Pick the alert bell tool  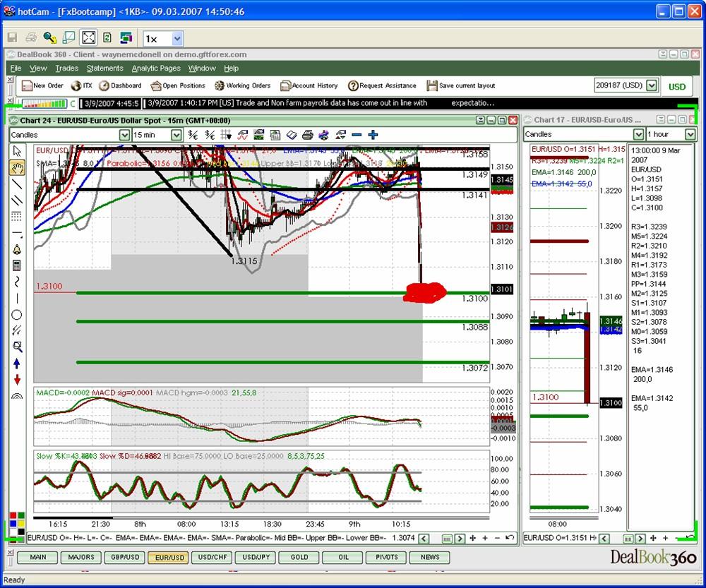(17, 249)
